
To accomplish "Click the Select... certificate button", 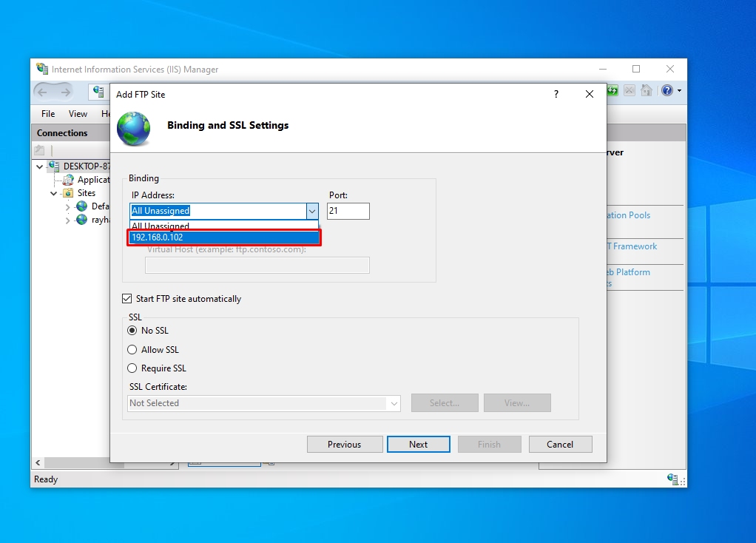I will (445, 403).
